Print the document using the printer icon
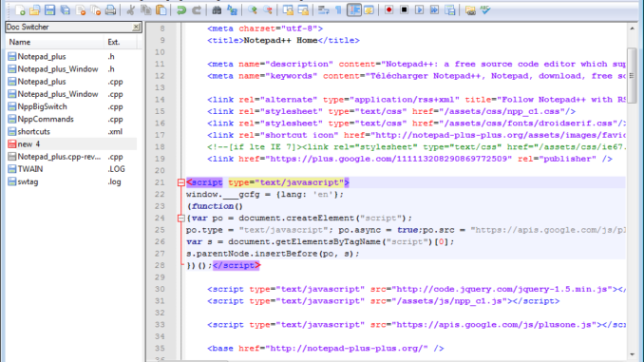This screenshot has height=362, width=644. click(x=110, y=10)
